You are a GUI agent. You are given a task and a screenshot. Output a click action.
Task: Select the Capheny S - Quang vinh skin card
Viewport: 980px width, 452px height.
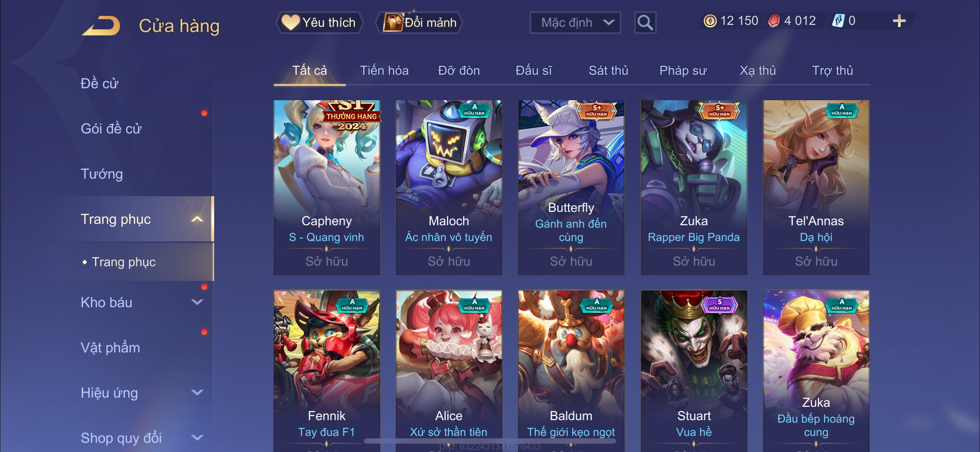(x=326, y=187)
